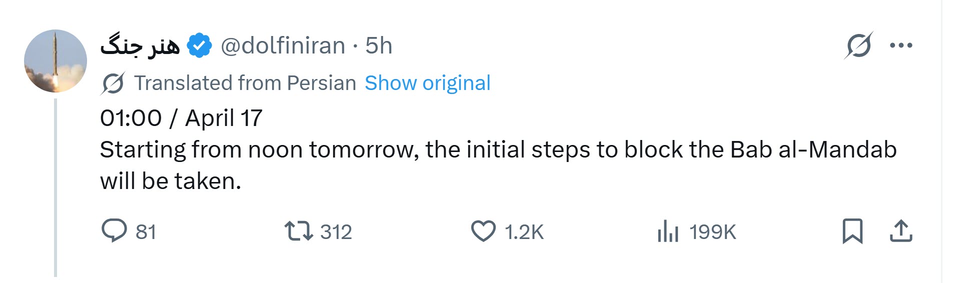The image size is (980, 283).
Task: Click the 81 replies count
Action: click(x=146, y=232)
